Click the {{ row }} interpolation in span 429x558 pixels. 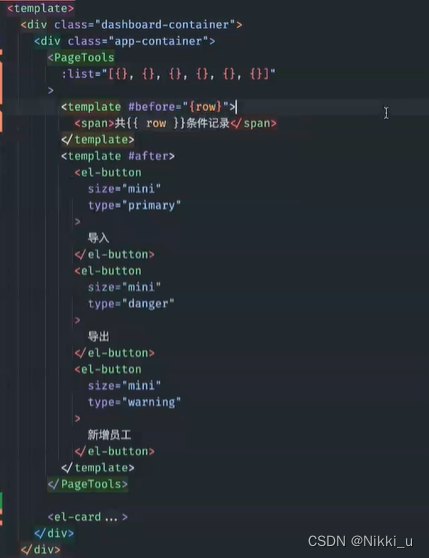pos(156,123)
